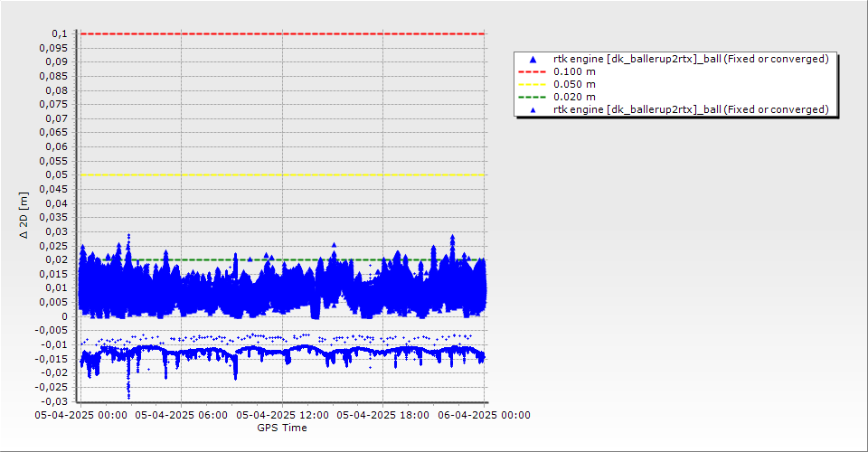Click the 0,04 y-axis value
This screenshot has height=452, width=868.
pyautogui.click(x=56, y=203)
